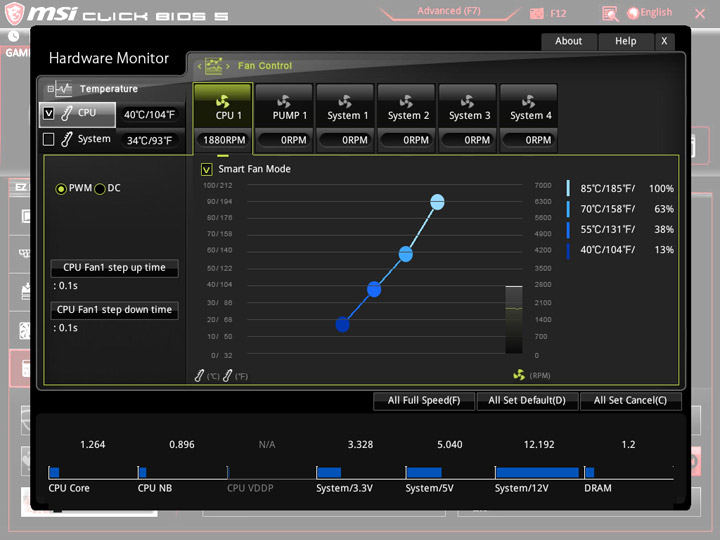Screen dimensions: 720x540
Task: Toggle the CPU temperature checkbox
Action: coord(48,113)
